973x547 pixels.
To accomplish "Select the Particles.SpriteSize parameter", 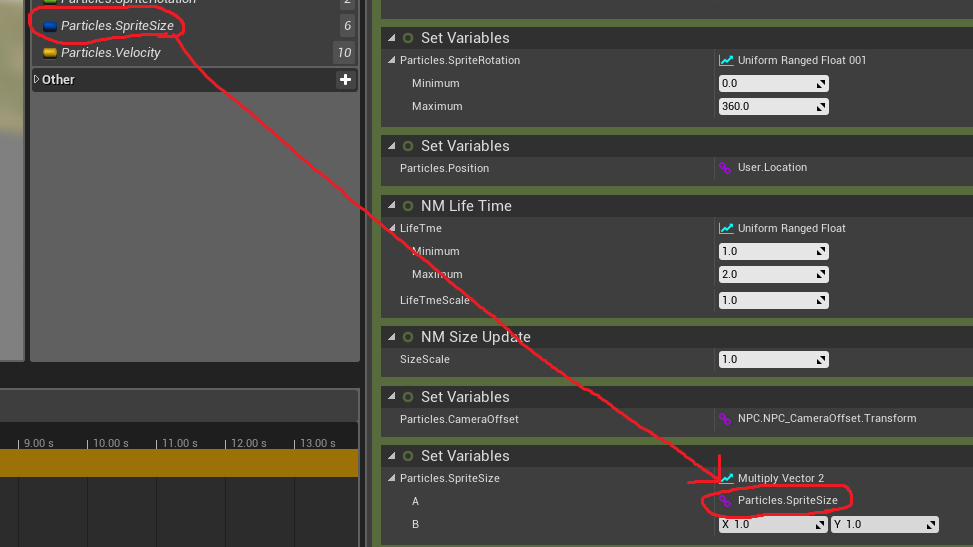I will pyautogui.click(x=117, y=25).
